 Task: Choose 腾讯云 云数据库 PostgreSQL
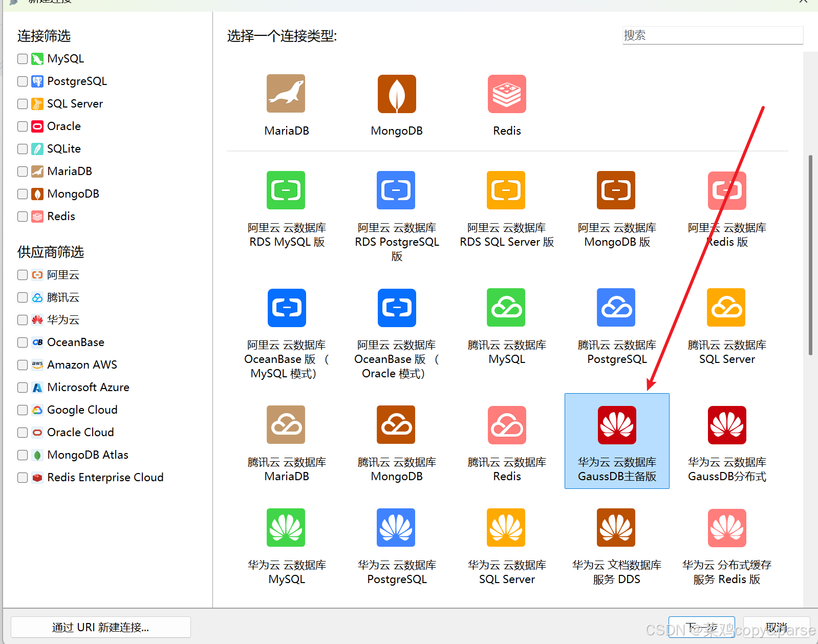coord(616,308)
